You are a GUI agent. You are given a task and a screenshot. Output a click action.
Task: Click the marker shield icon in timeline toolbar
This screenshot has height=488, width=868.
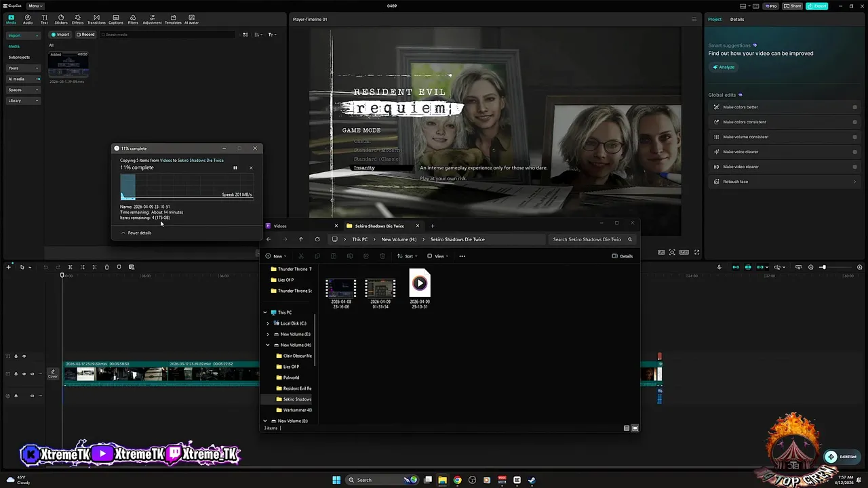click(119, 267)
